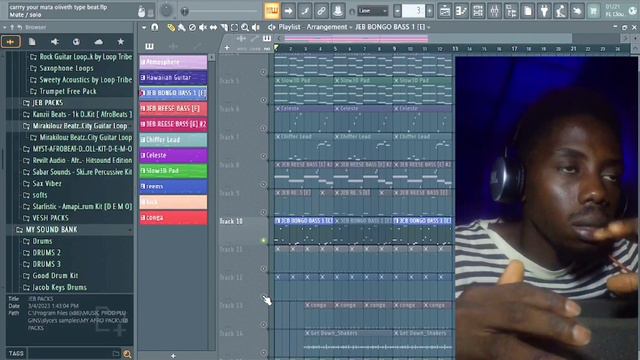Click the Browser search magnifier icon

pos(127,354)
